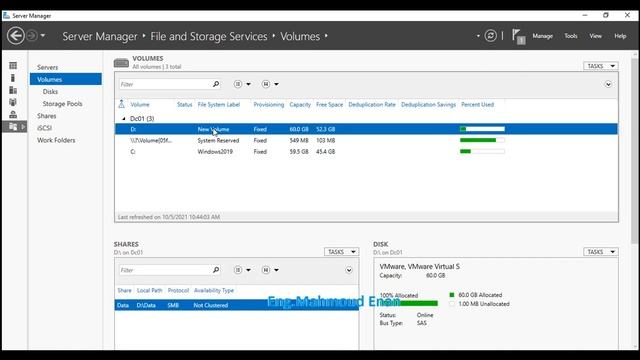Open the Help menu
This screenshot has height=360, width=640.
click(x=620, y=36)
